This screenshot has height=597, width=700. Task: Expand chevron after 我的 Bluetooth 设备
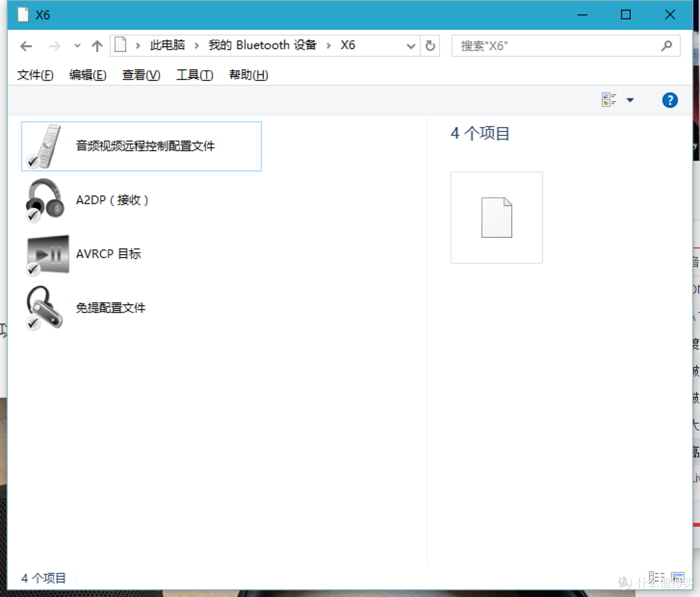pyautogui.click(x=329, y=45)
